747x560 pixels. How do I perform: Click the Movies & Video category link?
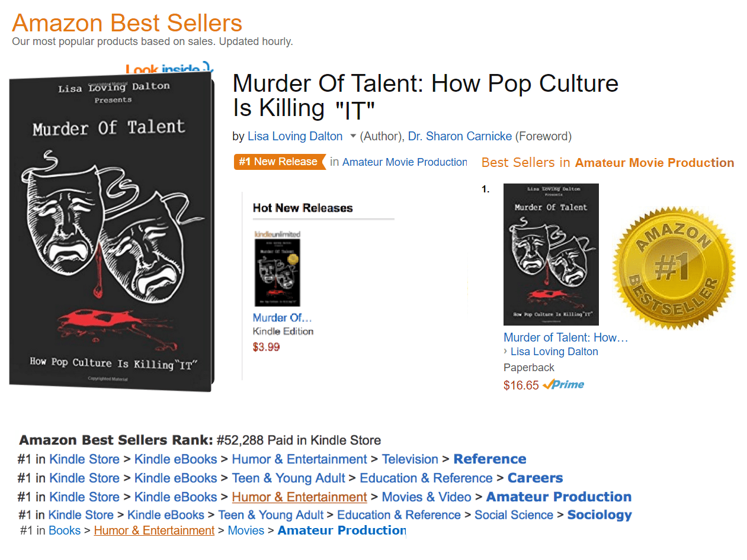click(427, 497)
